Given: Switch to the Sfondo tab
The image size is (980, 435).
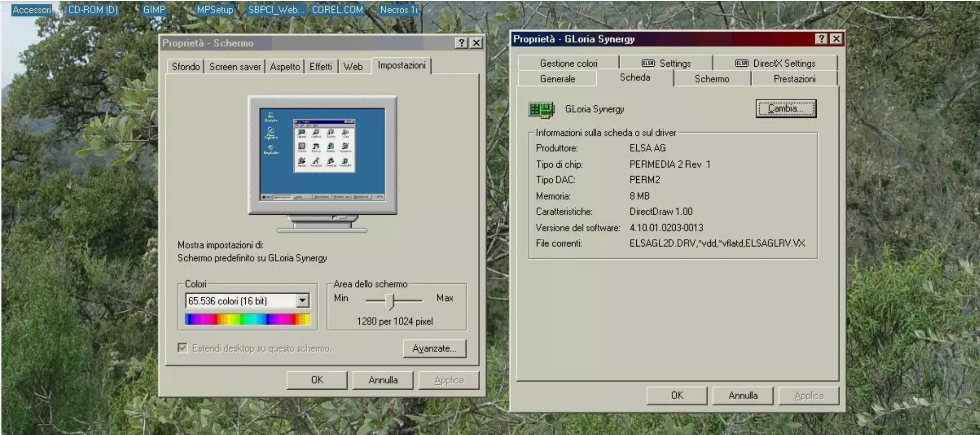Looking at the screenshot, I should (x=186, y=67).
